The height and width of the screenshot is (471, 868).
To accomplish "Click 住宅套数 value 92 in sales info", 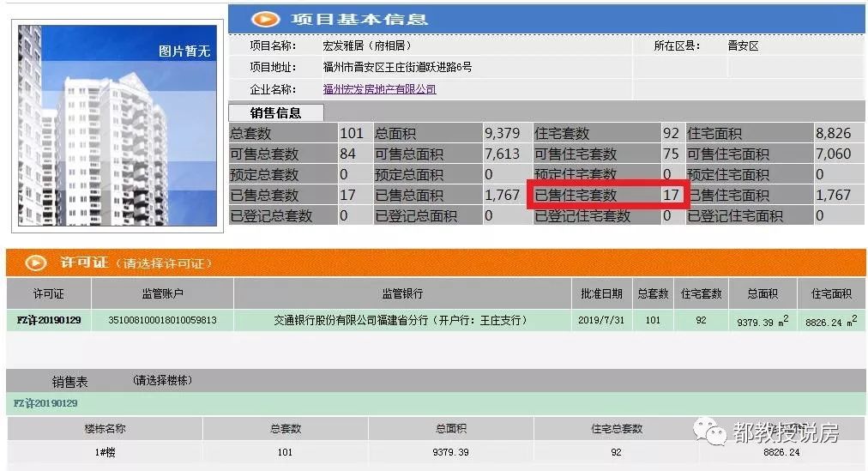I will point(671,133).
